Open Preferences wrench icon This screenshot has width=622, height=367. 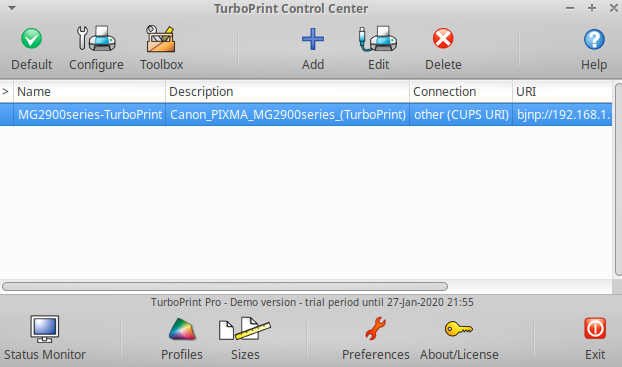(x=375, y=338)
